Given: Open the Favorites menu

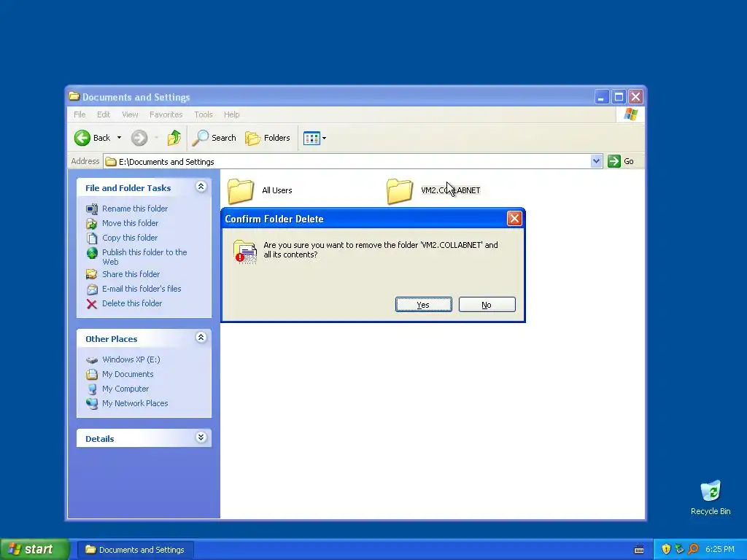Looking at the screenshot, I should pyautogui.click(x=166, y=114).
